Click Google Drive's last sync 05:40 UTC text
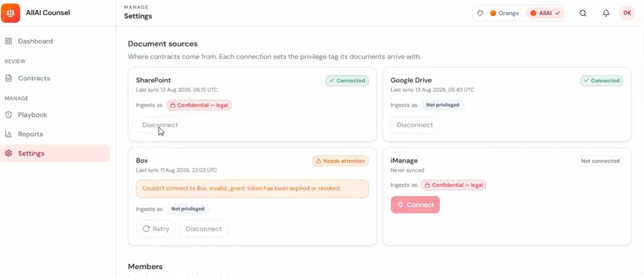The width and height of the screenshot is (644, 277). [432, 90]
